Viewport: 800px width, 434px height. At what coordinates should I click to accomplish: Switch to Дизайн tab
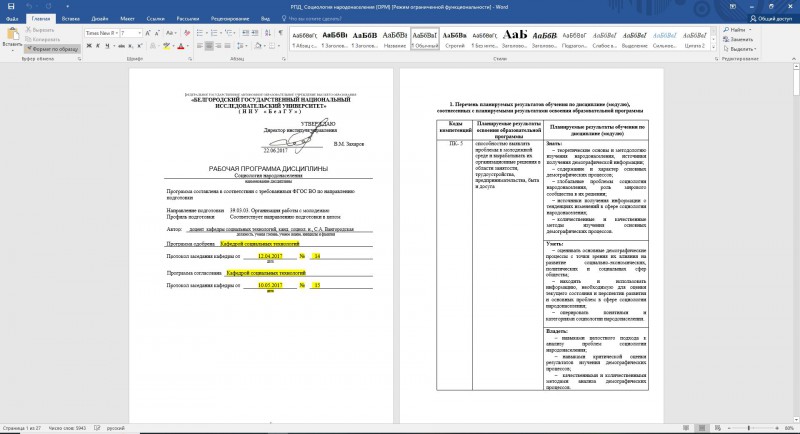click(x=99, y=19)
